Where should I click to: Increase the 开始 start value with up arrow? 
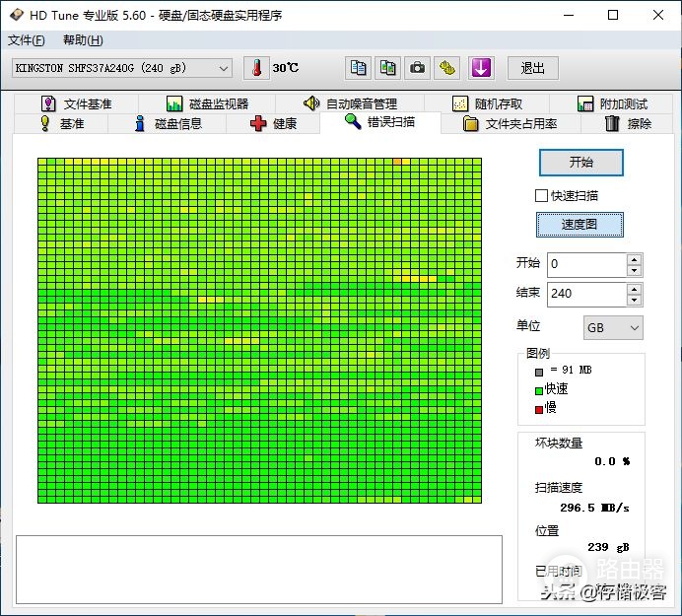coord(634,260)
